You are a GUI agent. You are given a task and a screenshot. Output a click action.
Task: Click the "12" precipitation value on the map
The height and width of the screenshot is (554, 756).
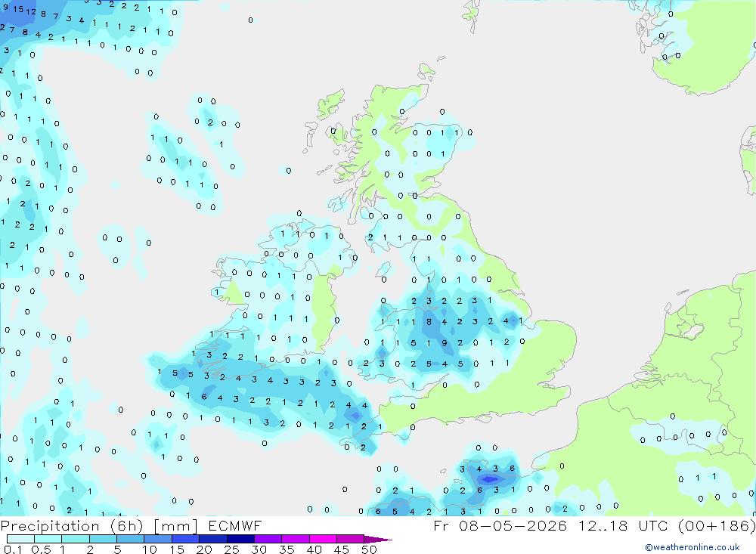click(31, 11)
